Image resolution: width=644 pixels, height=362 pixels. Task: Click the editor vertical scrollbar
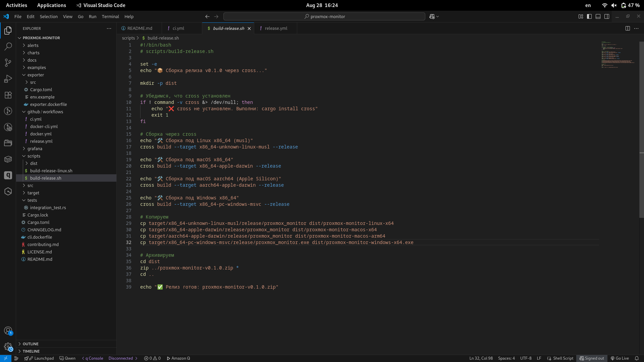(x=641, y=130)
